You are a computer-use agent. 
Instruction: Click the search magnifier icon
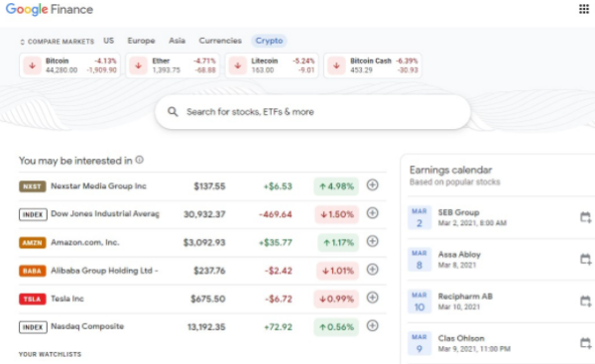tap(173, 112)
